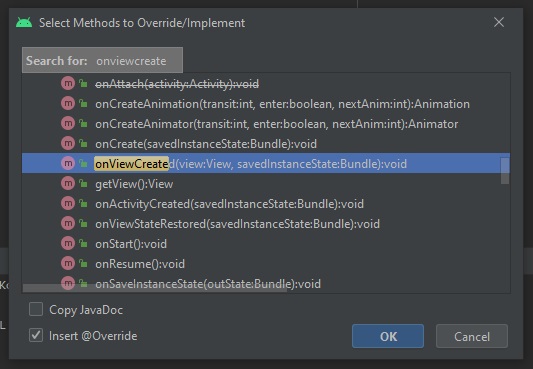Click the method icon beside onAttach
The width and height of the screenshot is (533, 369).
pos(68,84)
